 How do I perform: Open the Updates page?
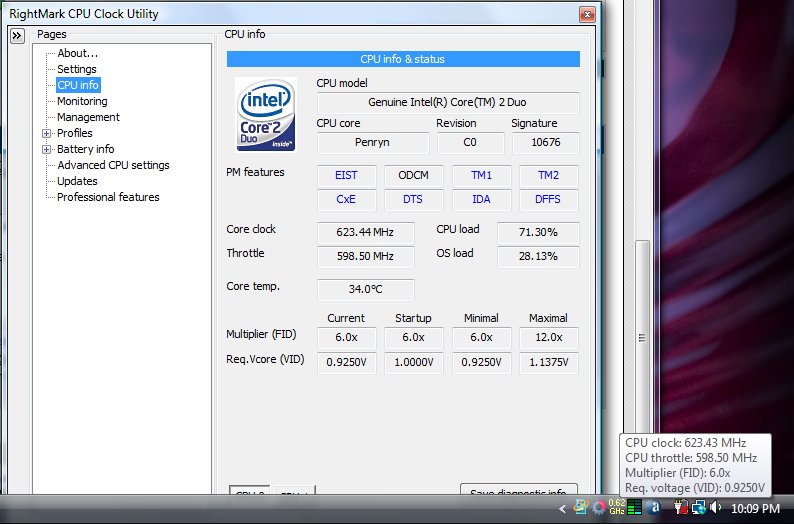pyautogui.click(x=77, y=181)
